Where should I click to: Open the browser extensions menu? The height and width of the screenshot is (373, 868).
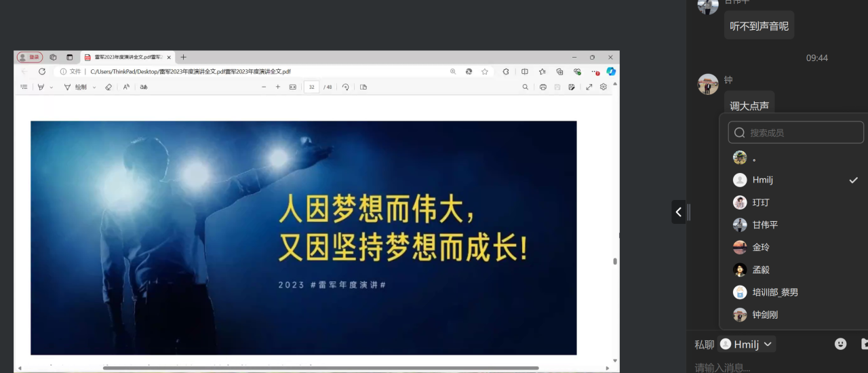(506, 71)
